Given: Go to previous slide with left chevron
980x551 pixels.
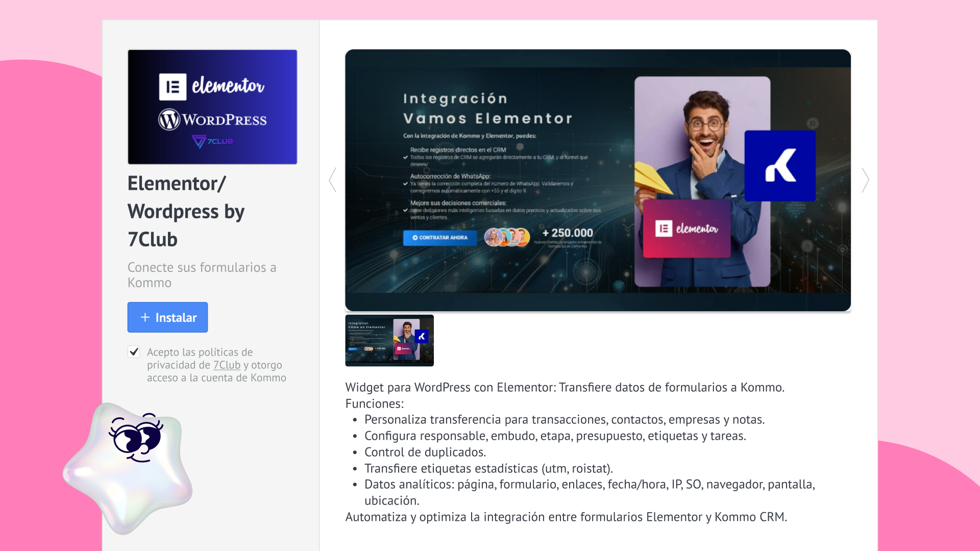Looking at the screenshot, I should click(333, 180).
